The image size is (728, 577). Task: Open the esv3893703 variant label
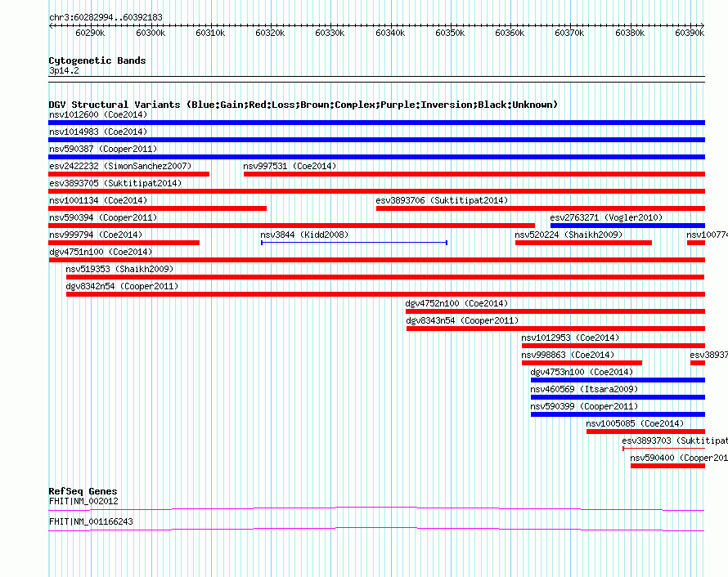[675, 441]
